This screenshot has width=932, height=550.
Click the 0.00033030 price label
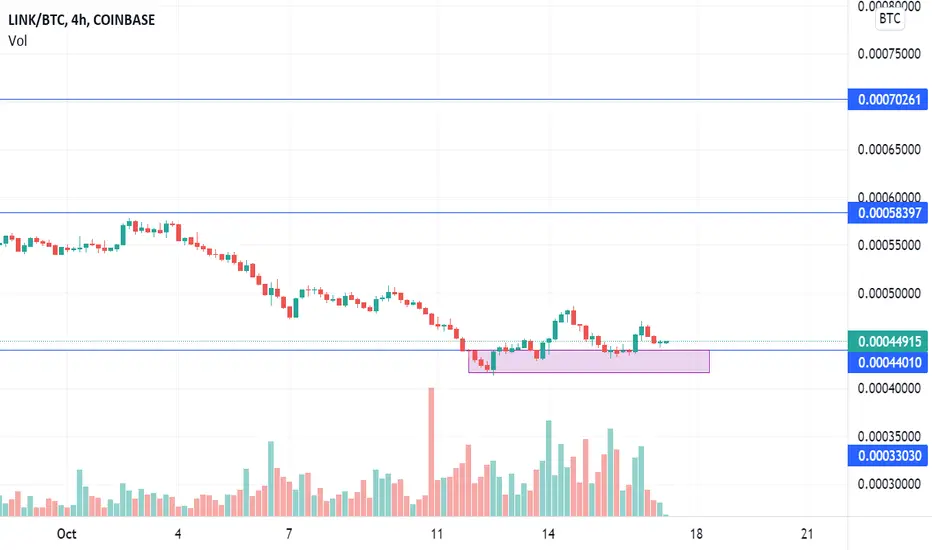(888, 455)
